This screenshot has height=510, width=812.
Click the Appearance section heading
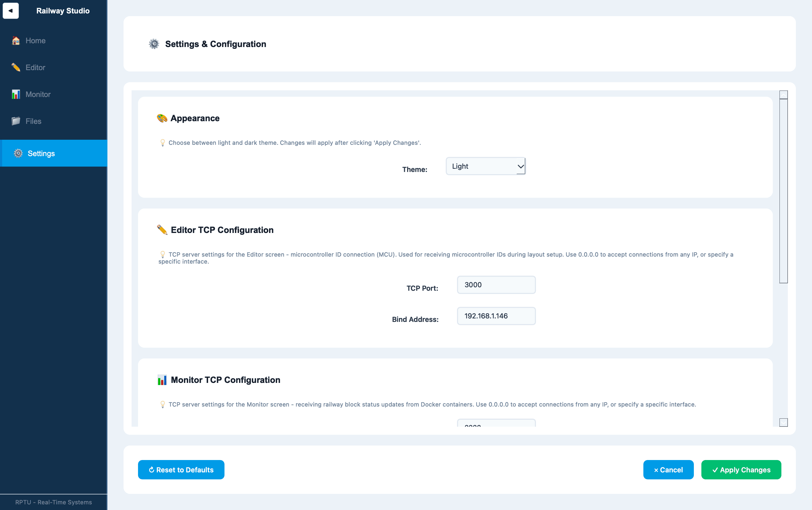pos(195,118)
